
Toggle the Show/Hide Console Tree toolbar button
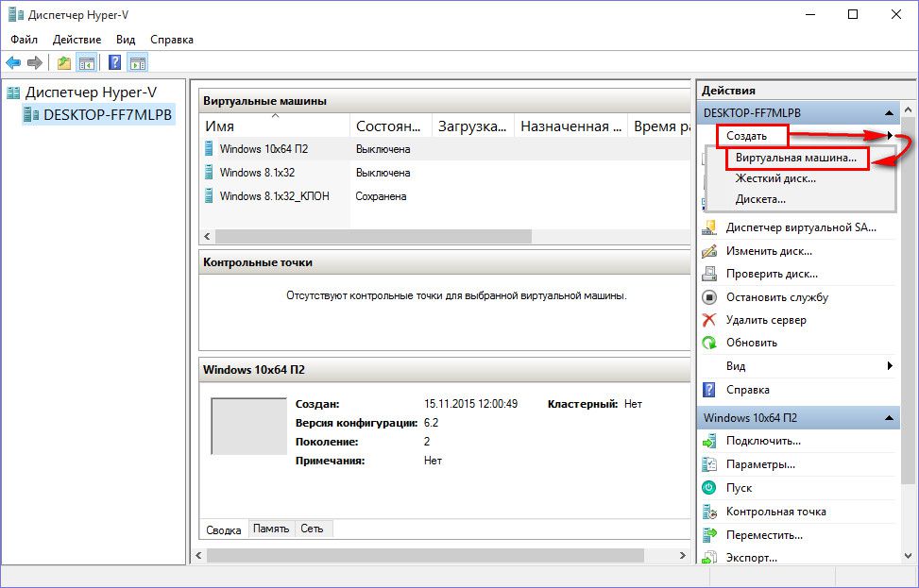(x=87, y=63)
